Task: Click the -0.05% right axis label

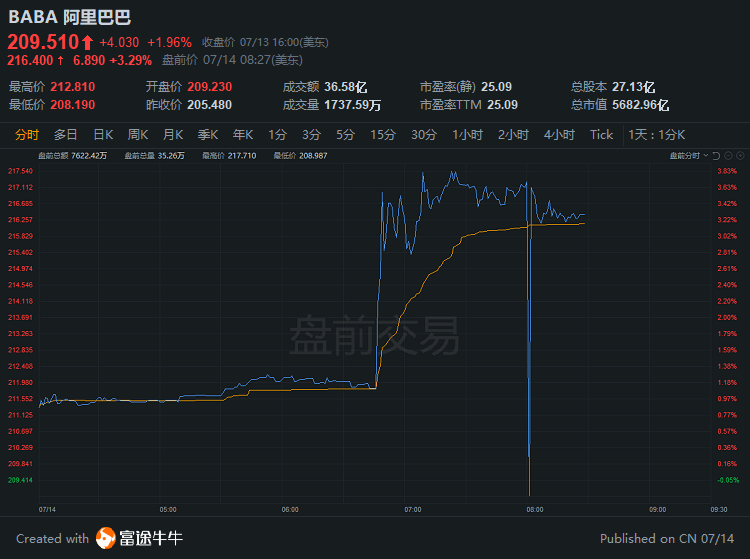Action: (x=728, y=480)
